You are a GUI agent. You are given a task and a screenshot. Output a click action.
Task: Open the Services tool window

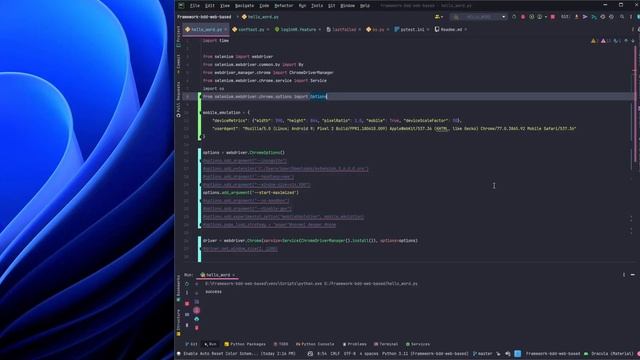click(x=418, y=344)
